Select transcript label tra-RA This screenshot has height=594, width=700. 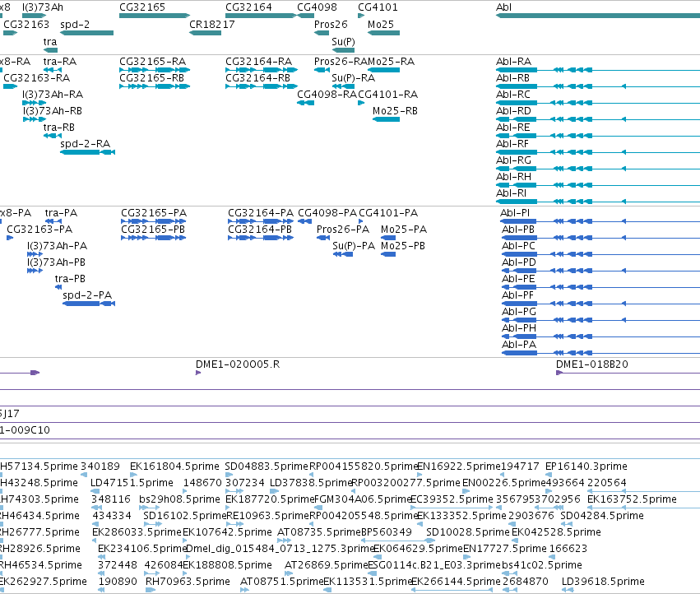click(60, 61)
